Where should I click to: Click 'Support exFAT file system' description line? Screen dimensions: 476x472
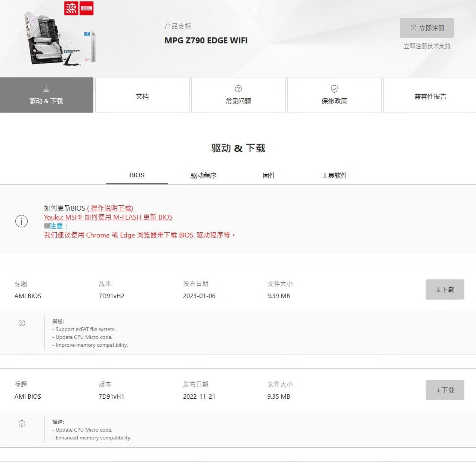tap(84, 329)
